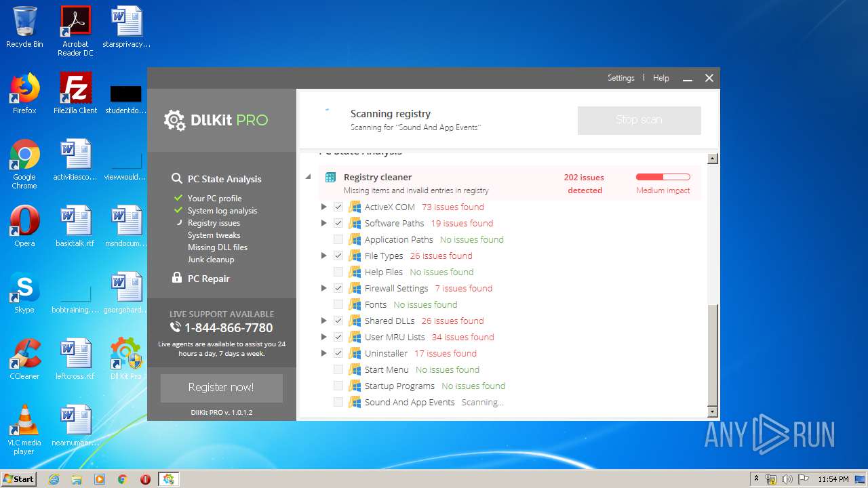Expand the Shared DLLs issues list
868x488 pixels.
pos(323,321)
